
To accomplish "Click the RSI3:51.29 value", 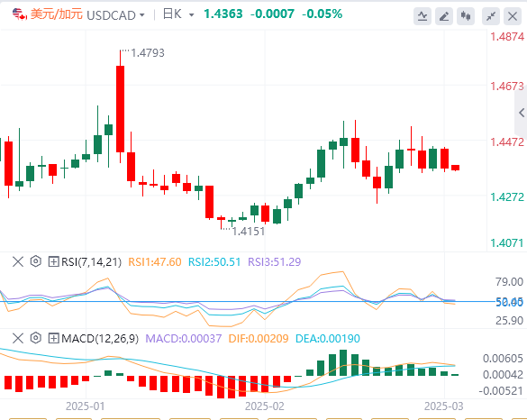I will click(274, 262).
